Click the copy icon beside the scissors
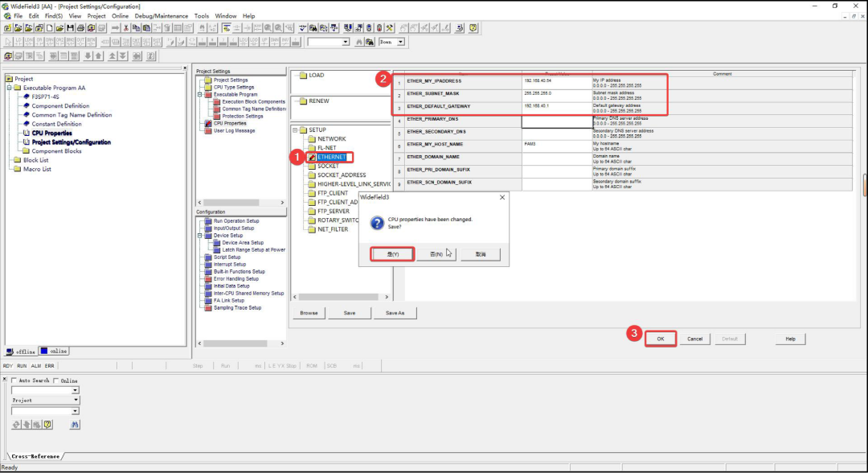The width and height of the screenshot is (868, 473). point(136,27)
